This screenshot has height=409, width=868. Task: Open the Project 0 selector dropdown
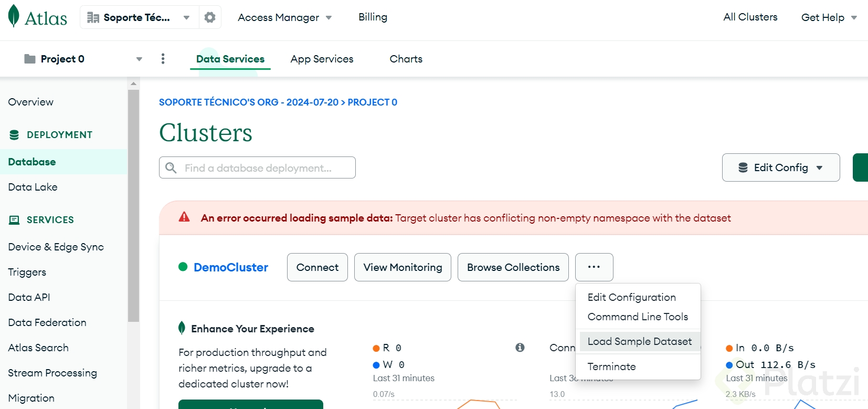coord(139,59)
